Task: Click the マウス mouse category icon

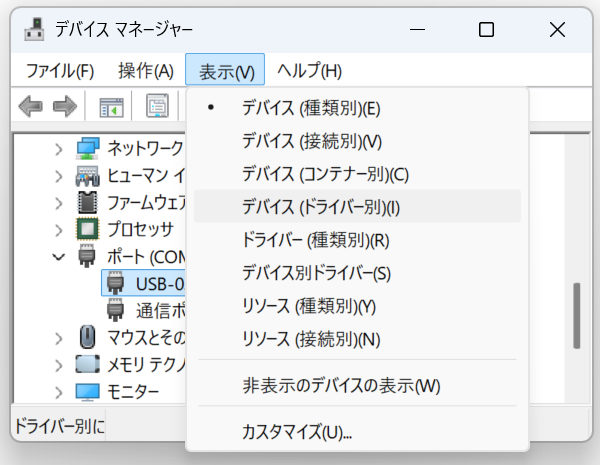Action: (x=88, y=337)
